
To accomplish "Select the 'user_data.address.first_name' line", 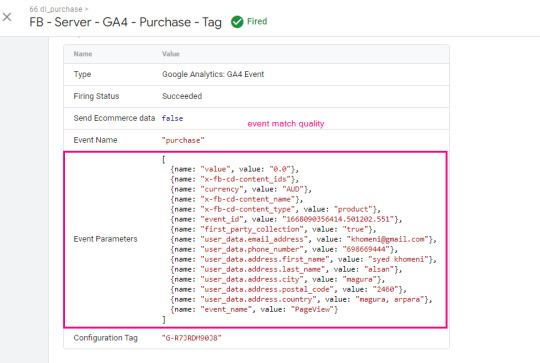I will click(x=303, y=259).
